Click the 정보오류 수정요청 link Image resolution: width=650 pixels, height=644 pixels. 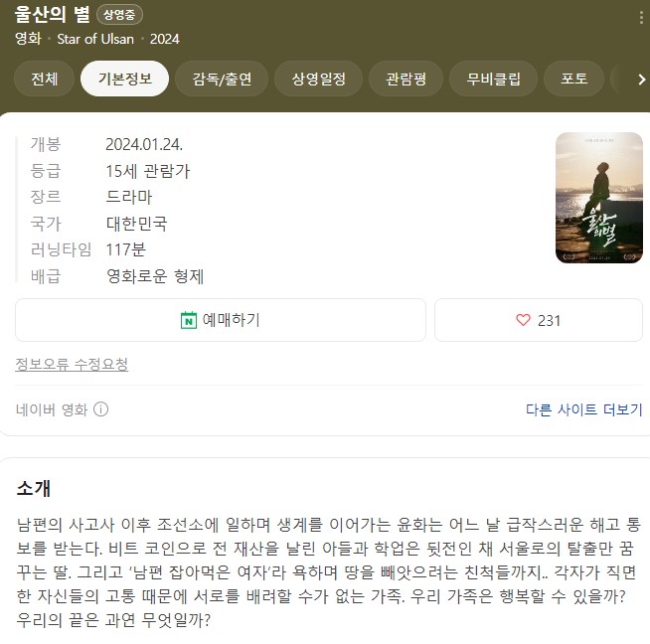pos(72,365)
